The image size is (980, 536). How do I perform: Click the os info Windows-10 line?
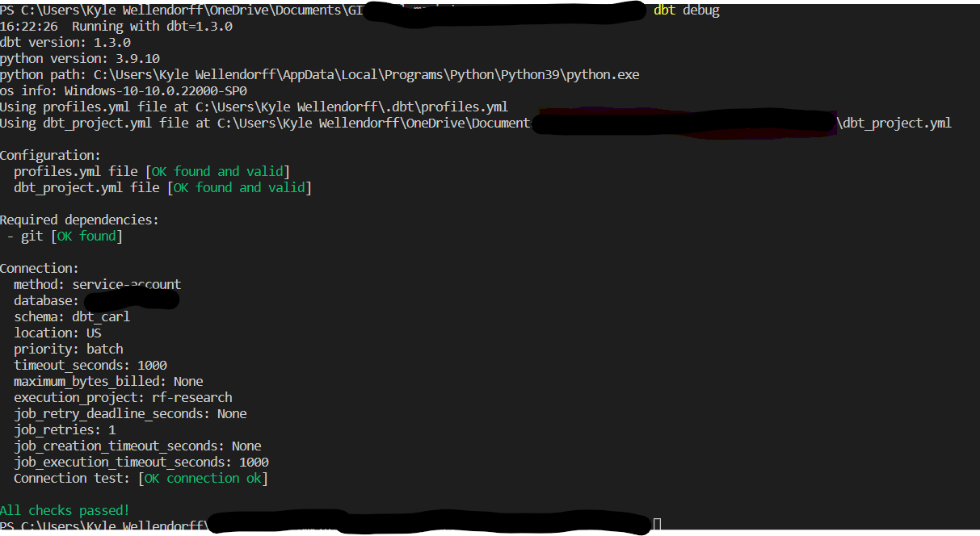point(121,90)
